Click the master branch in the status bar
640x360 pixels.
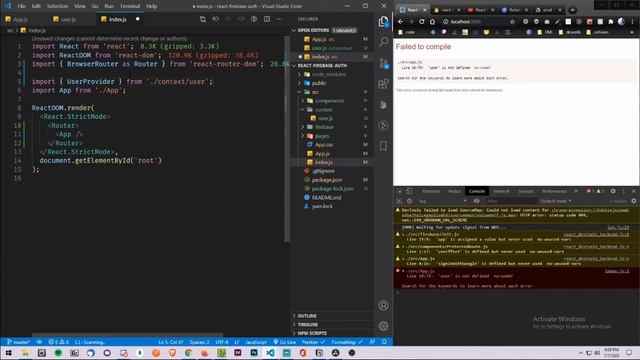[19, 342]
